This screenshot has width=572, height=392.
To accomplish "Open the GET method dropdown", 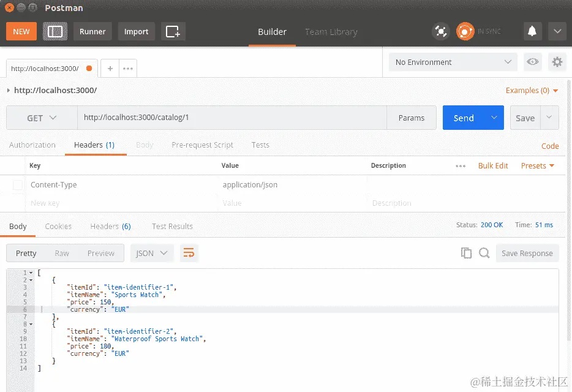I will [x=42, y=118].
